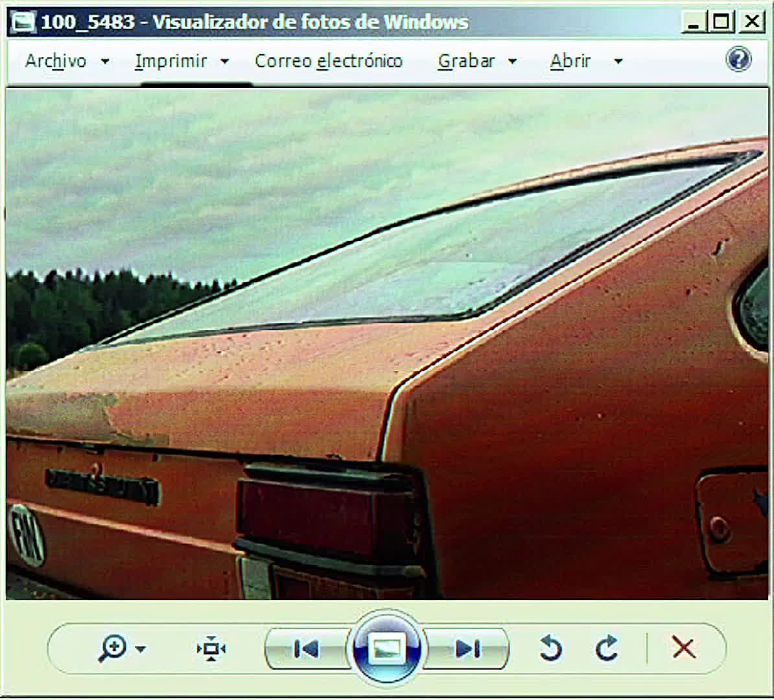774x700 pixels.
Task: Rotate the photo clockwise
Action: point(607,648)
